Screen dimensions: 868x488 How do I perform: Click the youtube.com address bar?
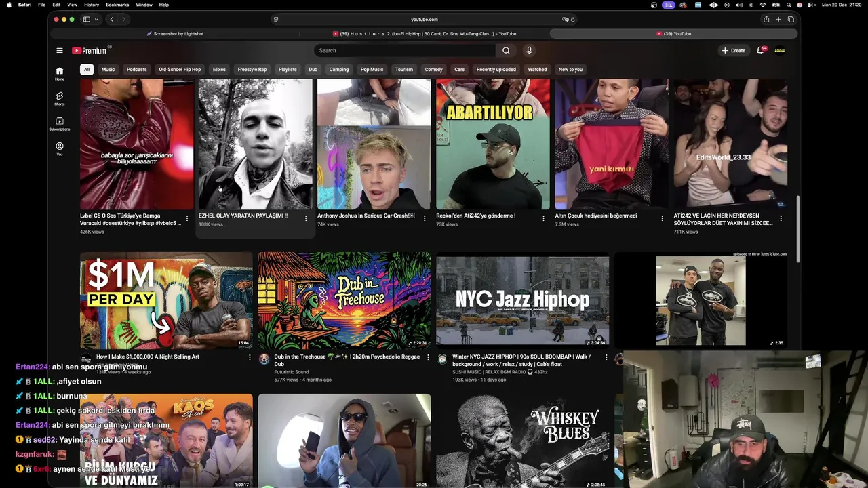tap(424, 19)
